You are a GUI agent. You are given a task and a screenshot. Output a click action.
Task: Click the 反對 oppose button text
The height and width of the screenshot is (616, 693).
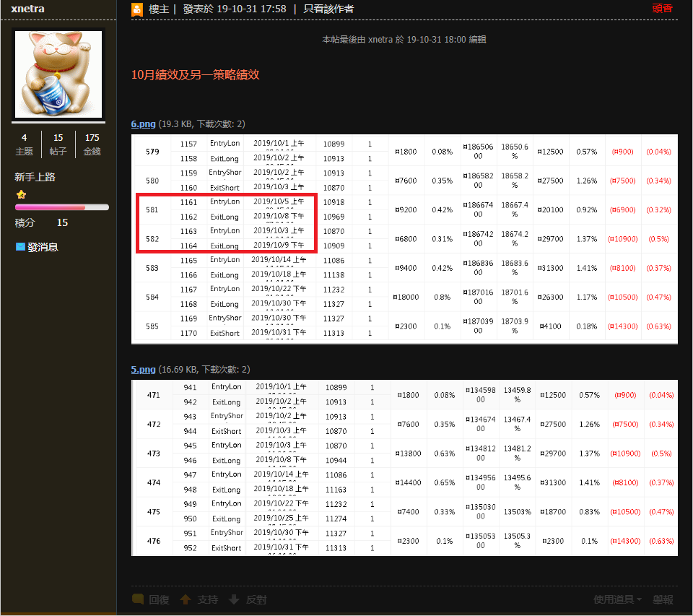click(256, 599)
